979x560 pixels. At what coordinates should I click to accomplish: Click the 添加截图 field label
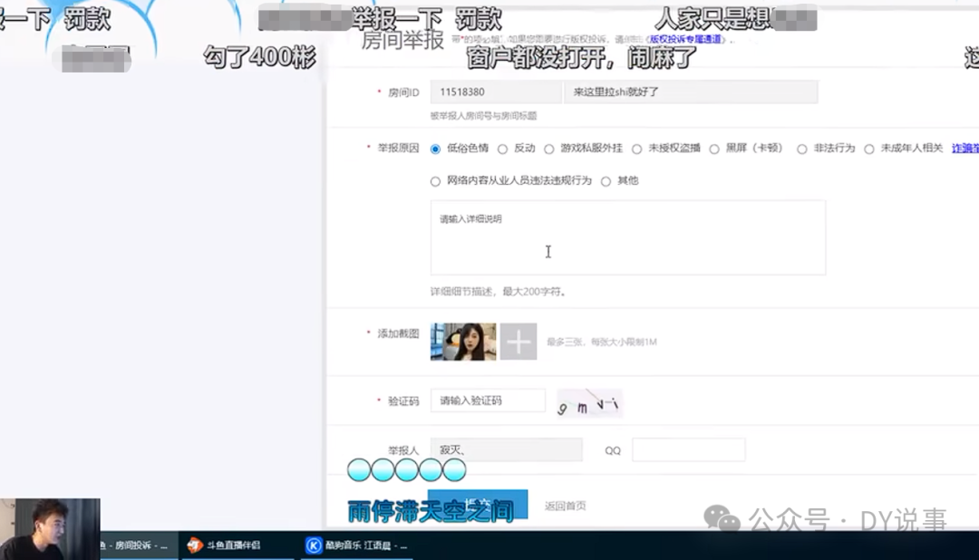(x=398, y=333)
